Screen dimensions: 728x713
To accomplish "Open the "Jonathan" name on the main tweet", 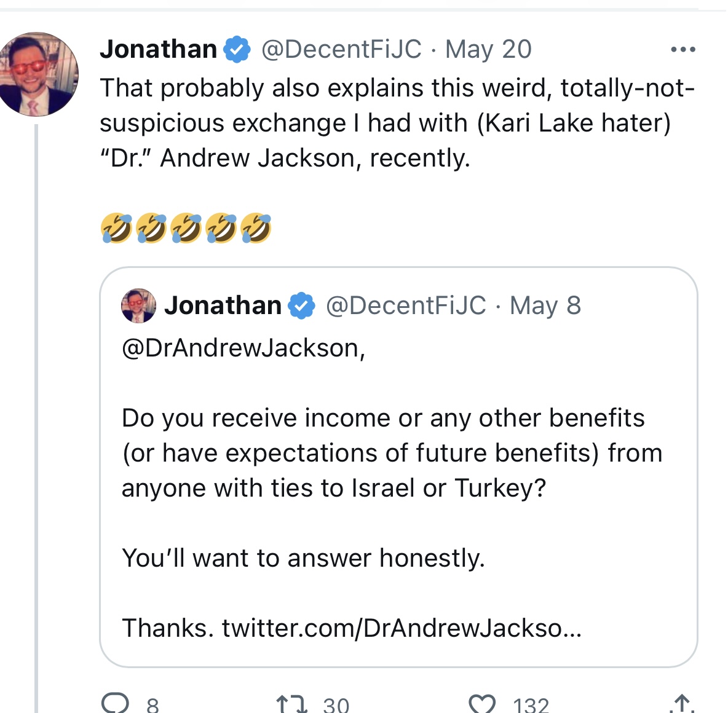I will pyautogui.click(x=159, y=50).
